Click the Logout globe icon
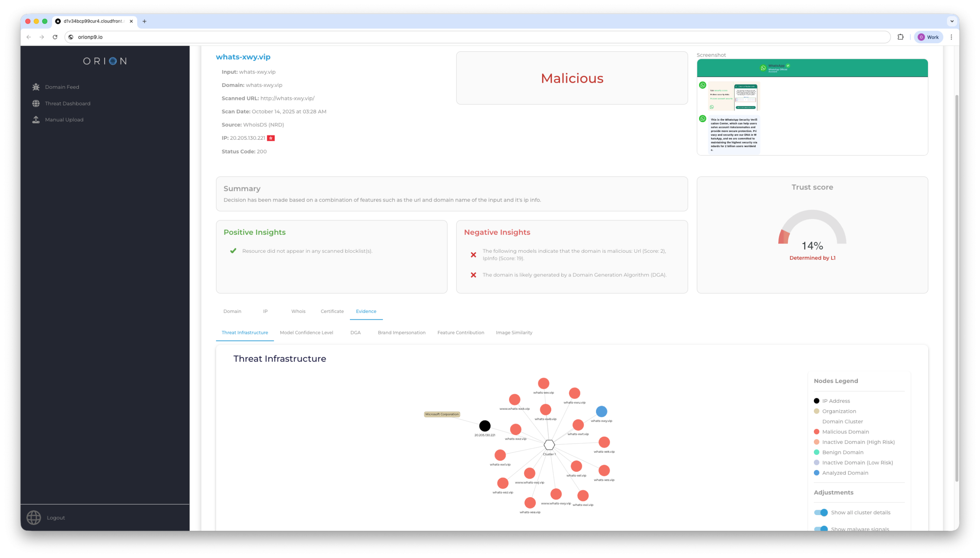980x558 pixels. click(34, 517)
